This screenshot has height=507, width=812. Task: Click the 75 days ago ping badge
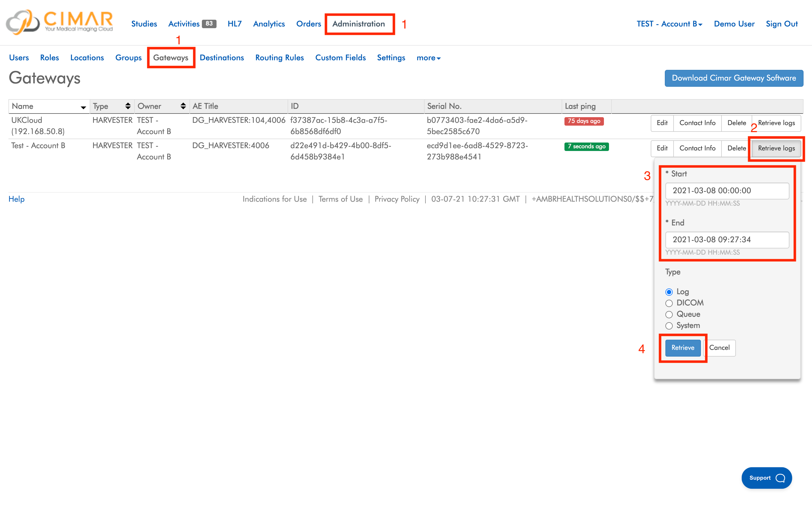coord(584,121)
